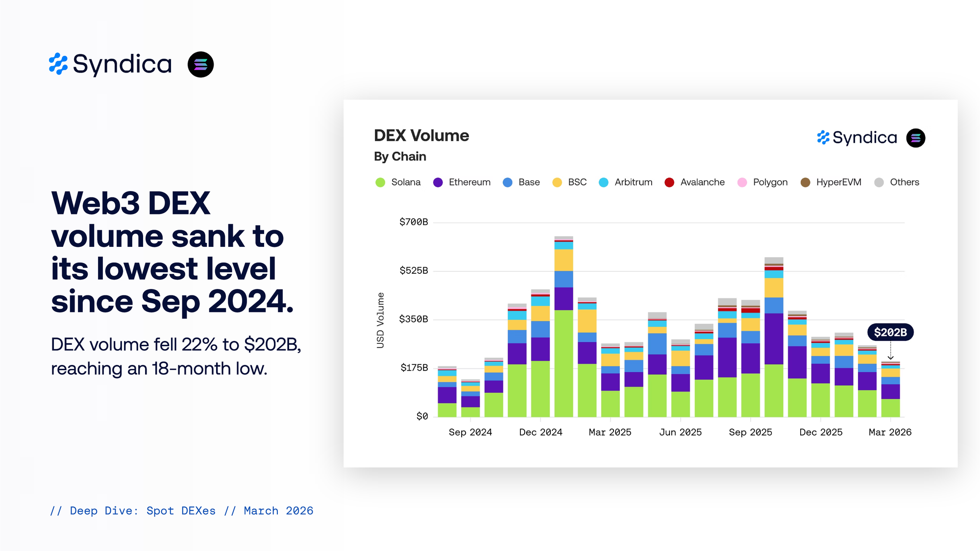Screen dimensions: 980x551
Task: Click the Sep 2024 x-axis label
Action: pyautogui.click(x=470, y=432)
